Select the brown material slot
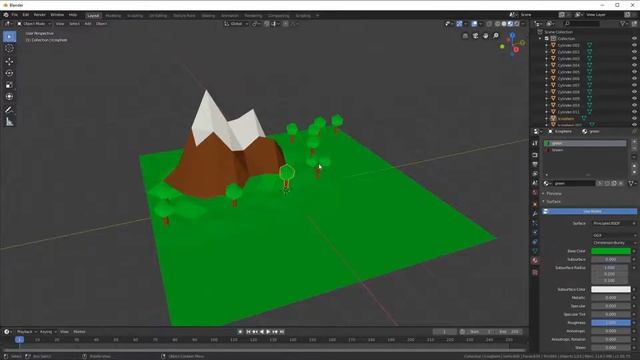The height and width of the screenshot is (360, 640). tap(586, 150)
